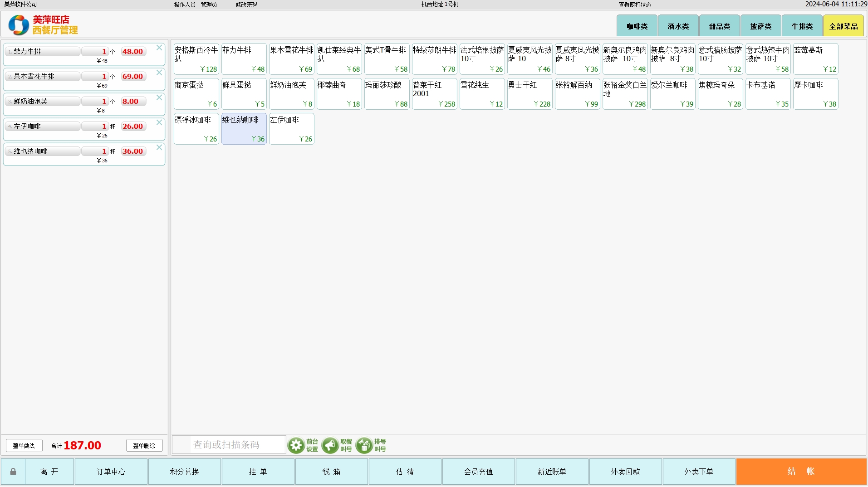The width and height of the screenshot is (868, 487).
Task: Click 修改密码 link in top bar
Action: 246,5
